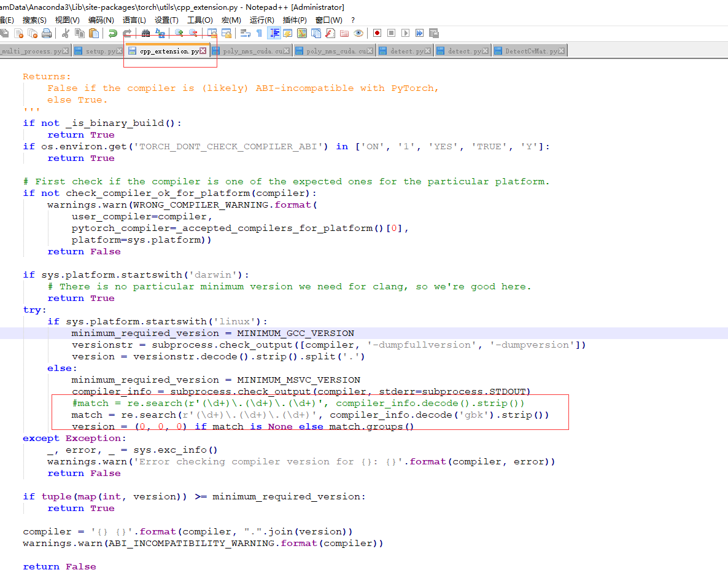Zoom in on the text
The height and width of the screenshot is (570, 728).
pos(179,33)
